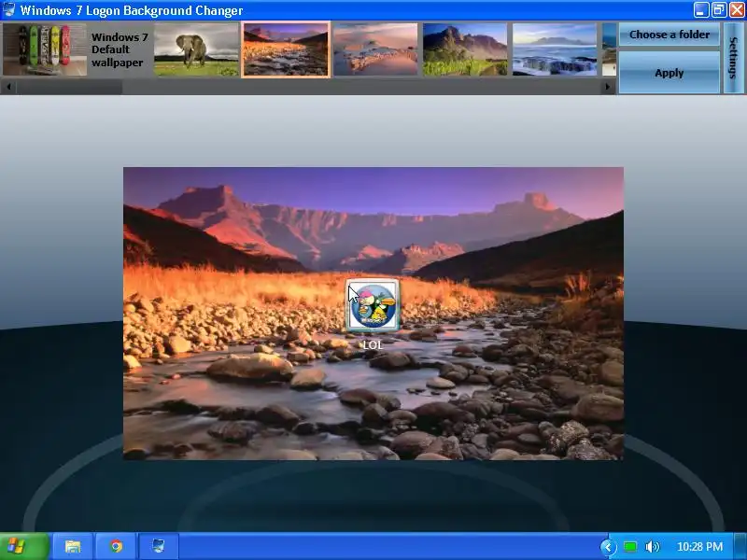Restore down the window
Image resolution: width=747 pixels, height=560 pixels.
(719, 10)
